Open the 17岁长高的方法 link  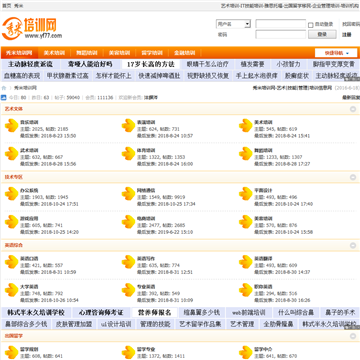(x=151, y=64)
